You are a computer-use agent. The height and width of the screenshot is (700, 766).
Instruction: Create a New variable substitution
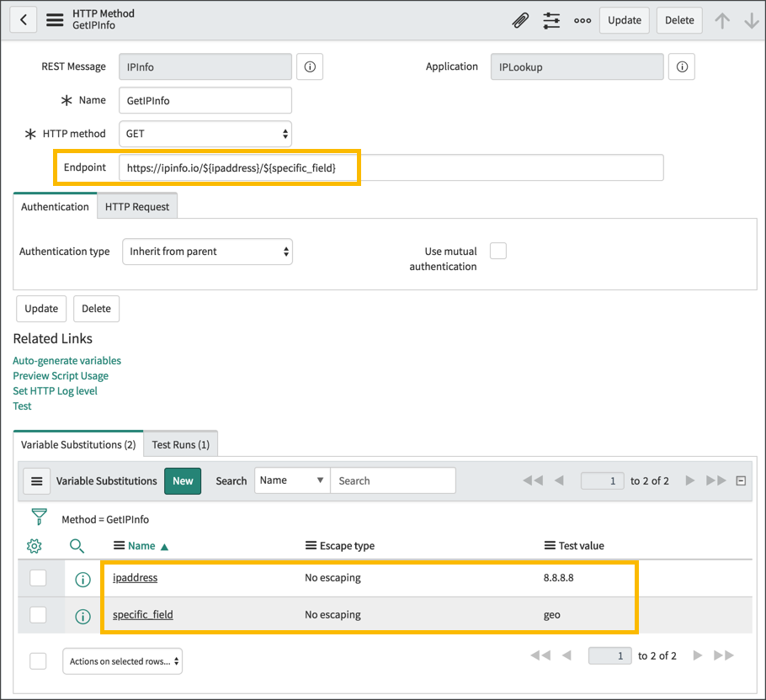click(183, 481)
